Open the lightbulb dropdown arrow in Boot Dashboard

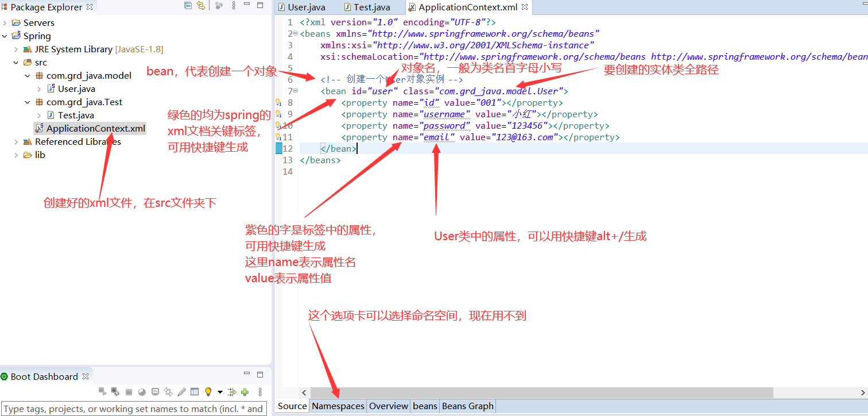[x=220, y=392]
